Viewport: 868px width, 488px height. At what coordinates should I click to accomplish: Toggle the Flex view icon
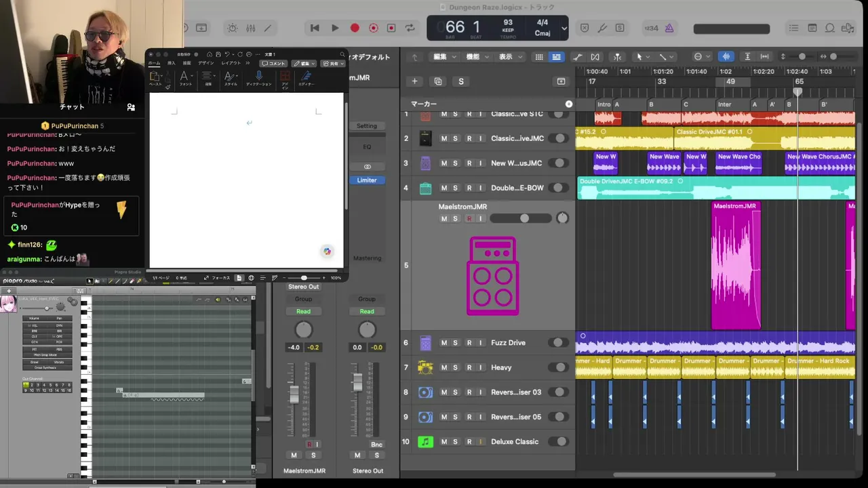(x=595, y=57)
